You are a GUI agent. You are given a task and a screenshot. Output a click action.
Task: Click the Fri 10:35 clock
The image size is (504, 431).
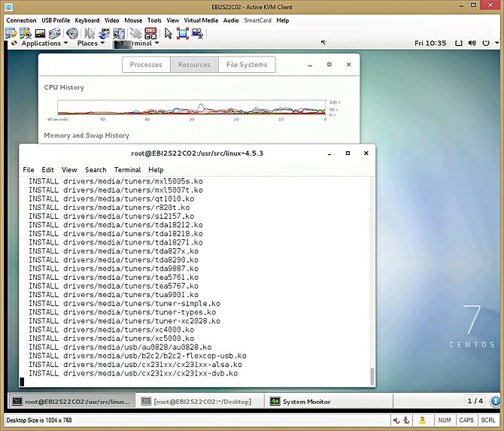[430, 43]
